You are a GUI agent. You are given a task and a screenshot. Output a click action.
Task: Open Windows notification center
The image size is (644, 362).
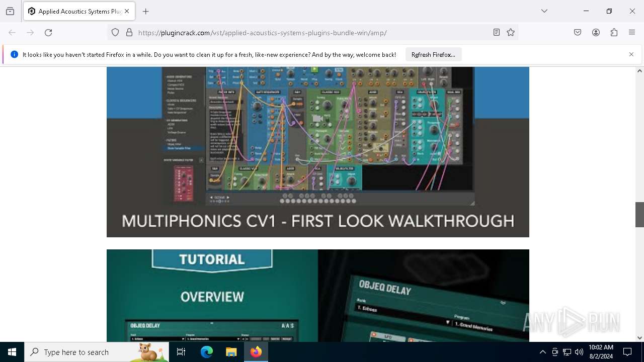pos(627,352)
